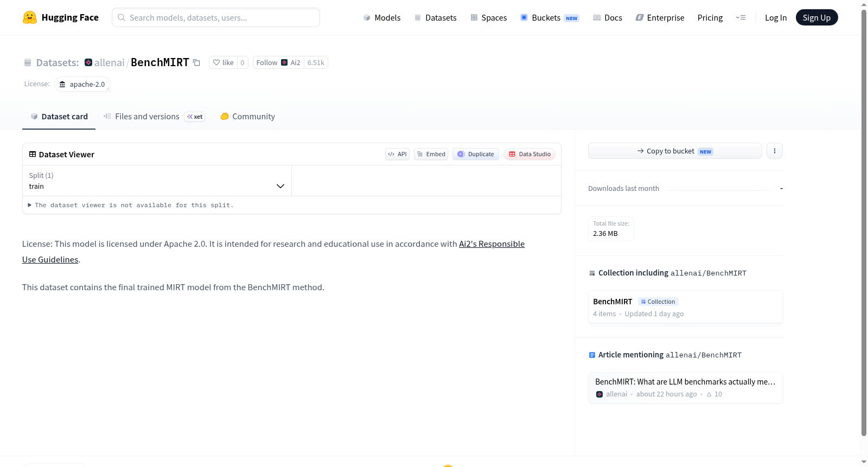Screen dimensions: 868x467
Task: Click the Dataset Viewer table icon
Action: (x=33, y=154)
